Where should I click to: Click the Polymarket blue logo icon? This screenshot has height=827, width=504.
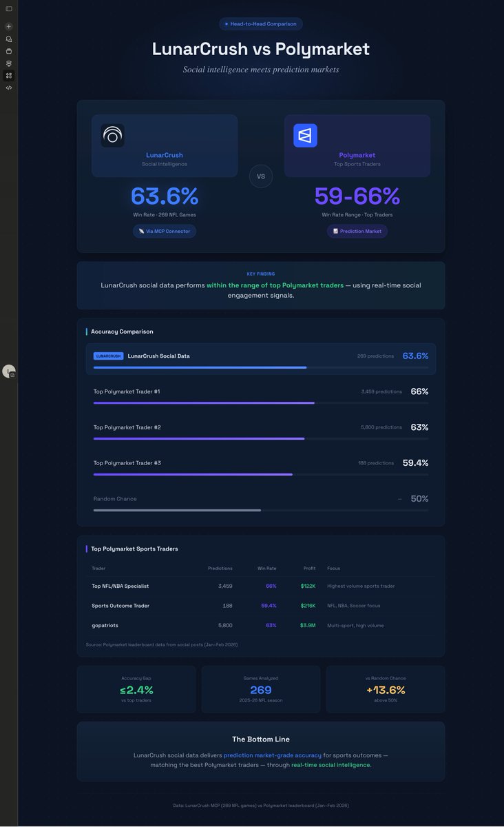pyautogui.click(x=306, y=136)
